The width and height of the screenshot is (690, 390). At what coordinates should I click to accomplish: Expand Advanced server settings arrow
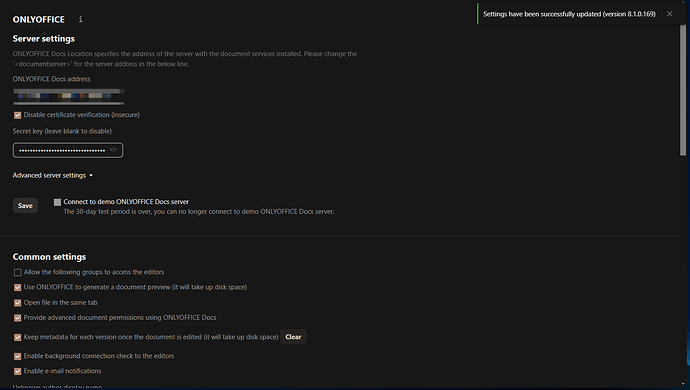click(91, 176)
